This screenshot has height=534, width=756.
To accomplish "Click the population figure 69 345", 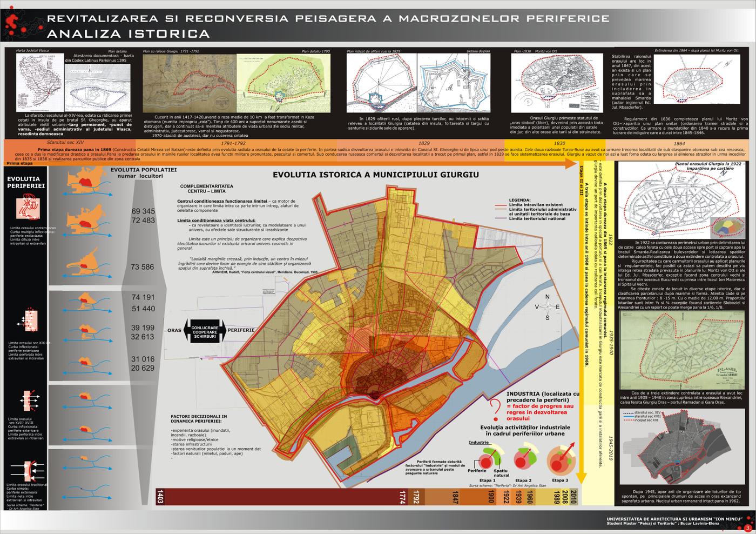I will (x=143, y=211).
